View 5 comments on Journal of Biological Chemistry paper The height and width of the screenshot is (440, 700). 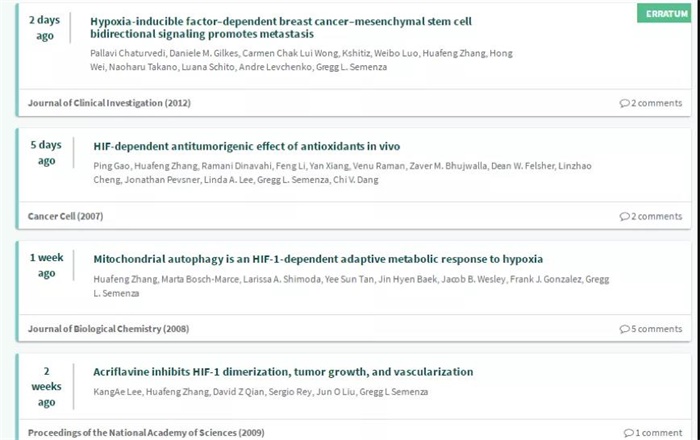point(656,329)
